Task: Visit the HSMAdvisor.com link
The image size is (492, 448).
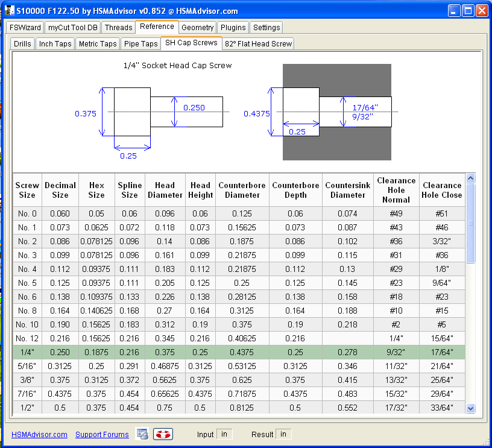Action: click(39, 435)
